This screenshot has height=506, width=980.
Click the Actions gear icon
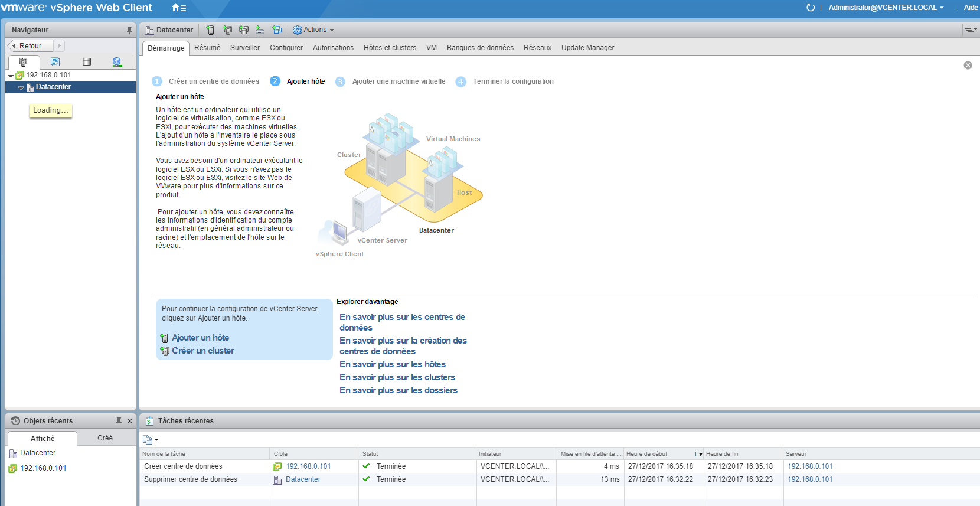(298, 30)
